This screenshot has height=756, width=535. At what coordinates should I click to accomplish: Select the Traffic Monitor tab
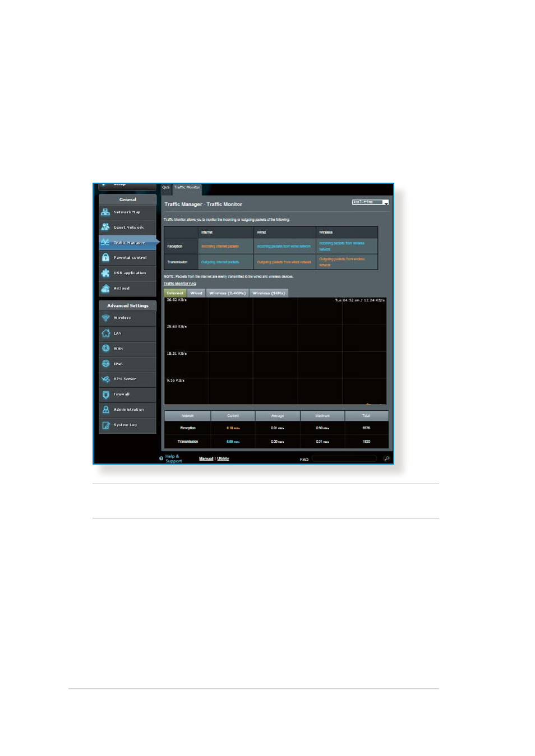point(187,187)
